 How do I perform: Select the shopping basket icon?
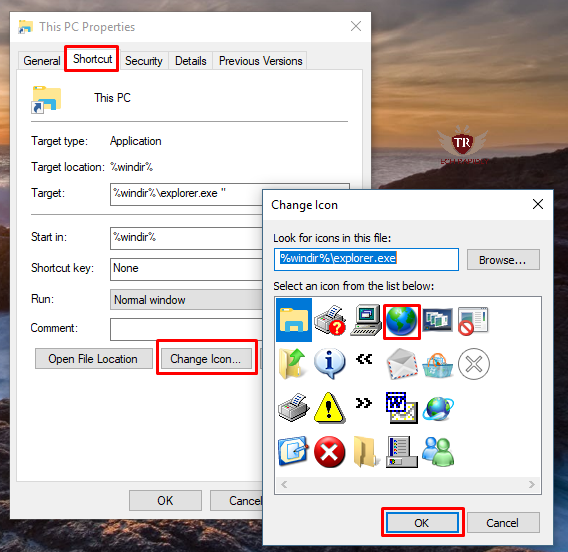point(438,365)
